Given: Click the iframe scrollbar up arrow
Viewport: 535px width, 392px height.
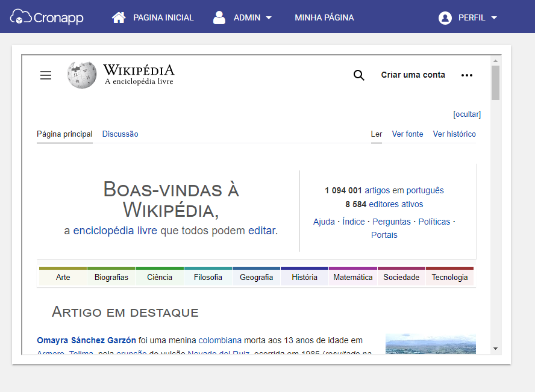Looking at the screenshot, I should point(495,61).
